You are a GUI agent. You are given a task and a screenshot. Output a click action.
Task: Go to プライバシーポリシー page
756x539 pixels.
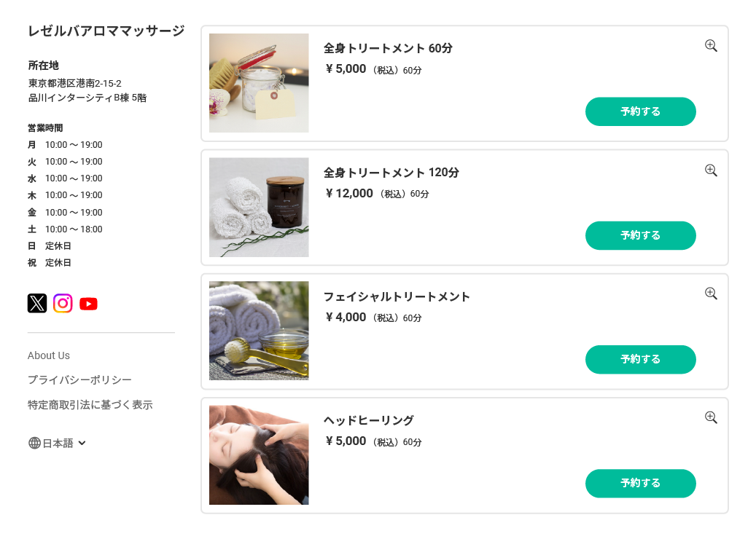click(x=79, y=380)
